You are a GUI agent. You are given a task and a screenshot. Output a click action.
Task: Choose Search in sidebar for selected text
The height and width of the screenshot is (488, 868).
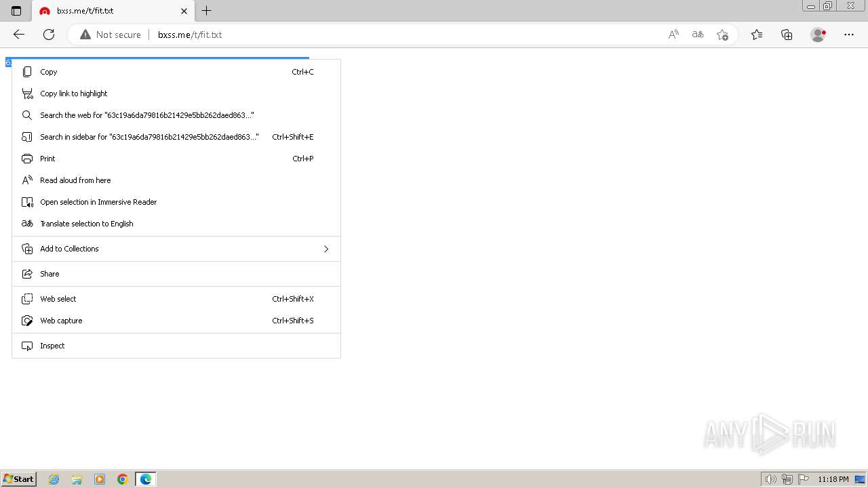coord(176,137)
